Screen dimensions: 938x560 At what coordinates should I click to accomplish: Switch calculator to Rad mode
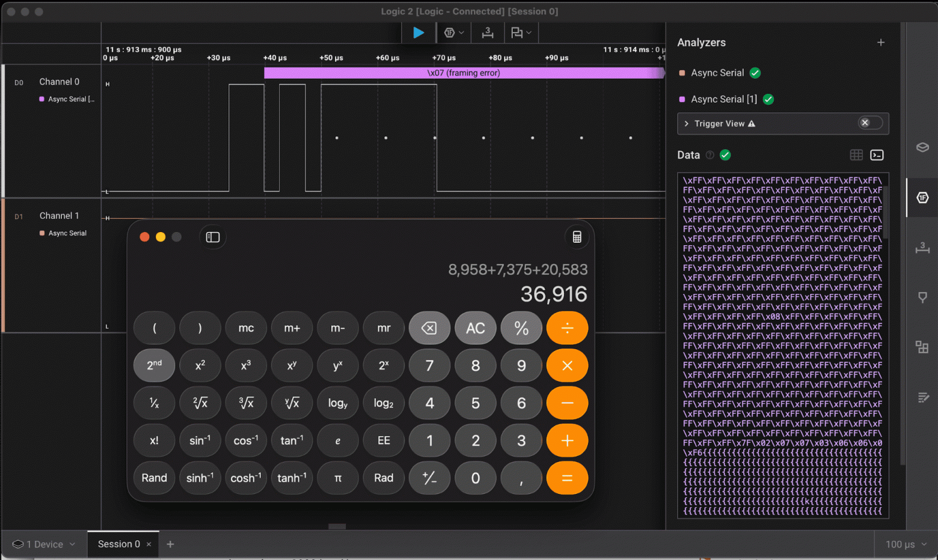[384, 478]
